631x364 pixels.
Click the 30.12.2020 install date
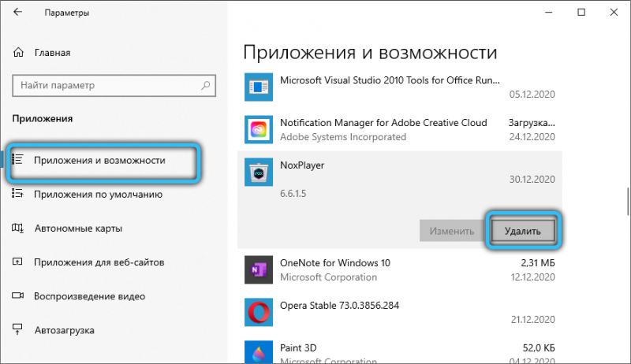click(532, 179)
